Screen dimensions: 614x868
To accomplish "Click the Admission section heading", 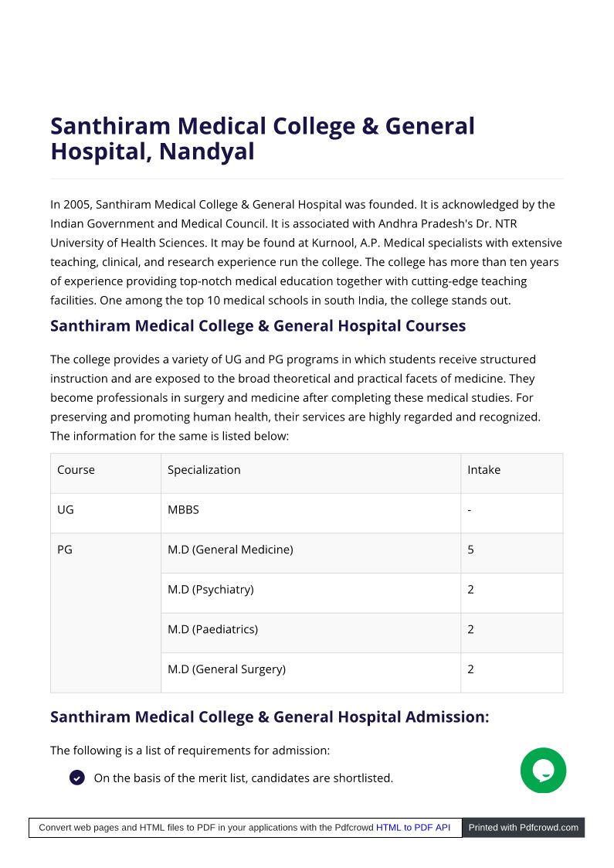I will (x=270, y=717).
